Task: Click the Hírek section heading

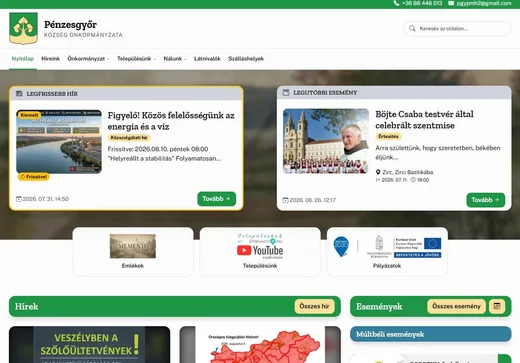Action: point(27,306)
